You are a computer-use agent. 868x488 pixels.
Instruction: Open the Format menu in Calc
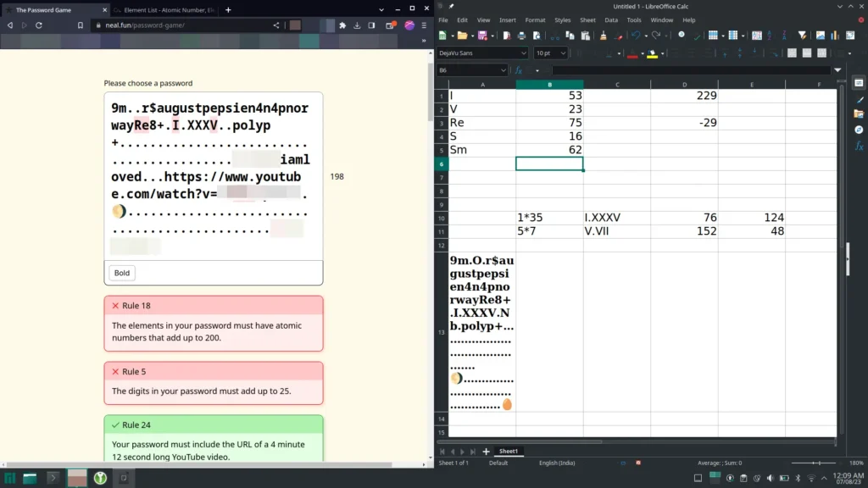(x=535, y=20)
